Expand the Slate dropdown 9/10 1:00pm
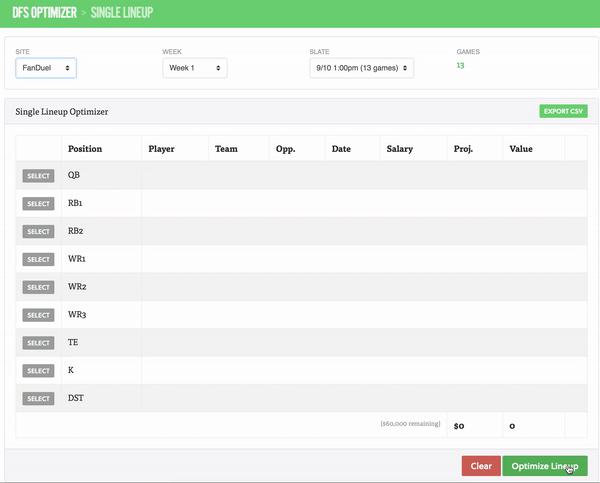The image size is (600, 483). 362,68
